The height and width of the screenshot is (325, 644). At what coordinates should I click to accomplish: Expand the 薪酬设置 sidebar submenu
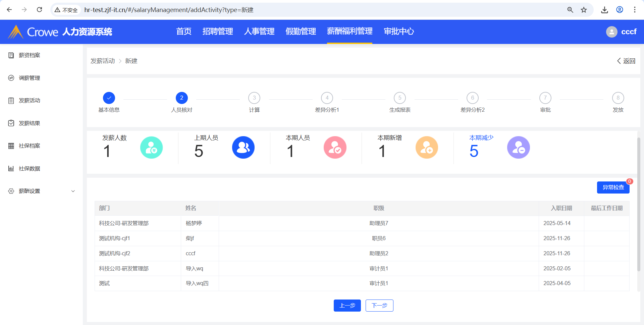[73, 191]
